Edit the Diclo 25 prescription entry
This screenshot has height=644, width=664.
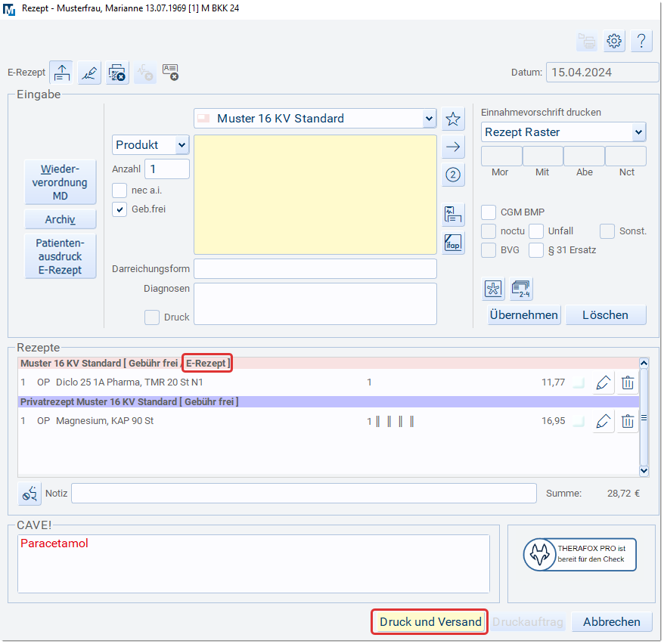pyautogui.click(x=603, y=382)
